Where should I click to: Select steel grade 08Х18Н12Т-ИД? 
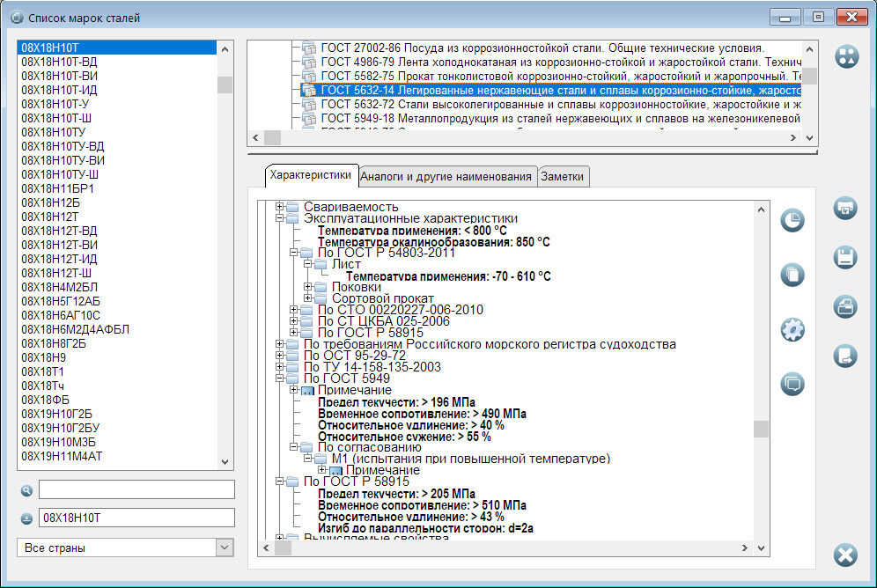pyautogui.click(x=59, y=260)
